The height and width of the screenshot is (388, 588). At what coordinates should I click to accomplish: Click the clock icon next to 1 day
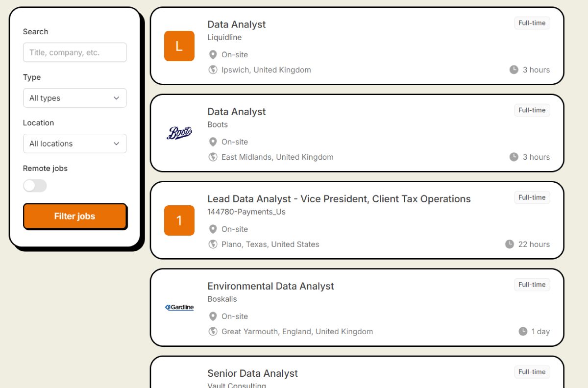[x=523, y=331]
